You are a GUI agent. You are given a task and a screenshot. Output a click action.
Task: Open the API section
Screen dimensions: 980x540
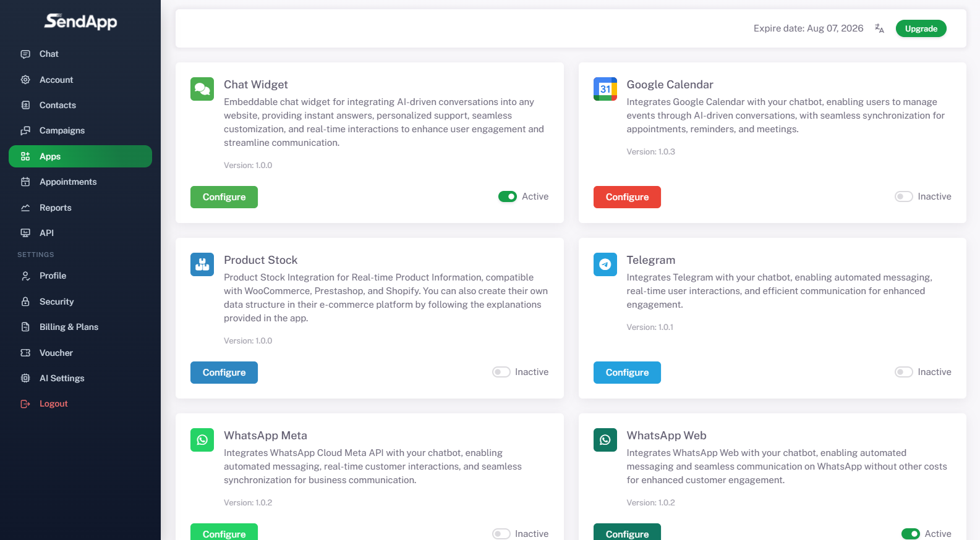(x=80, y=233)
